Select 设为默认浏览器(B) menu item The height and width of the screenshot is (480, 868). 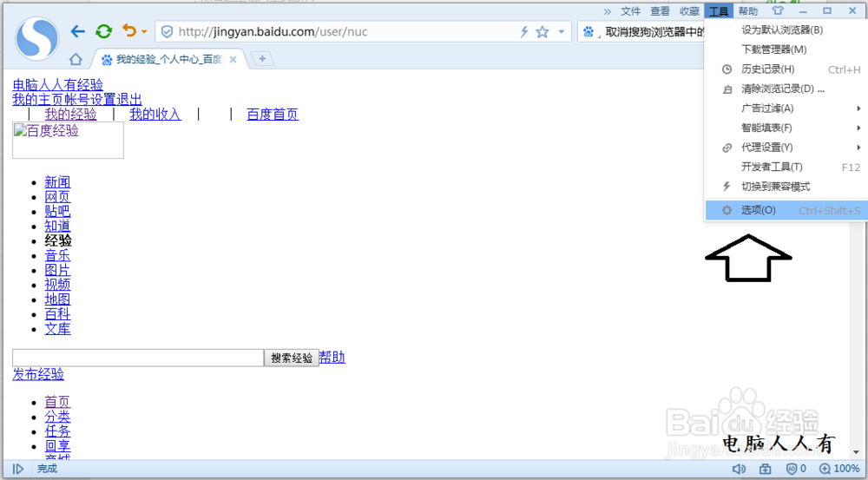(786, 30)
